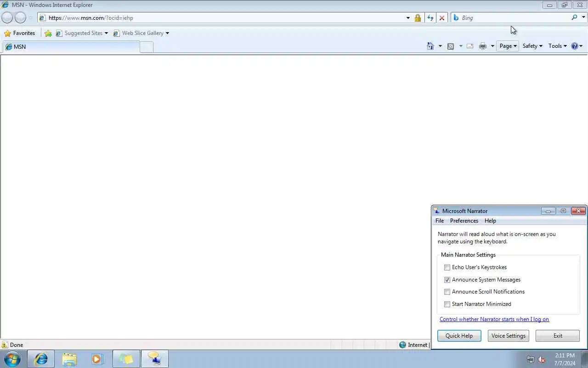Screen dimensions: 588x368
Task: Open a new blank tab
Action: (146, 47)
